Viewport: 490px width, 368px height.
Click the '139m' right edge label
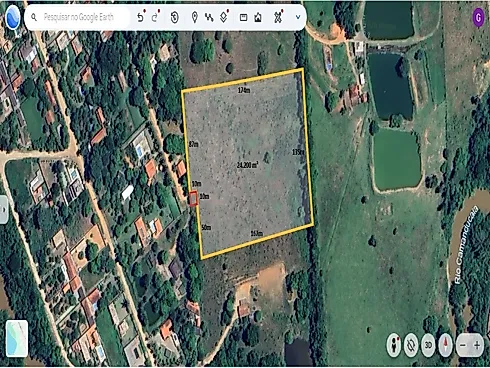[298, 152]
